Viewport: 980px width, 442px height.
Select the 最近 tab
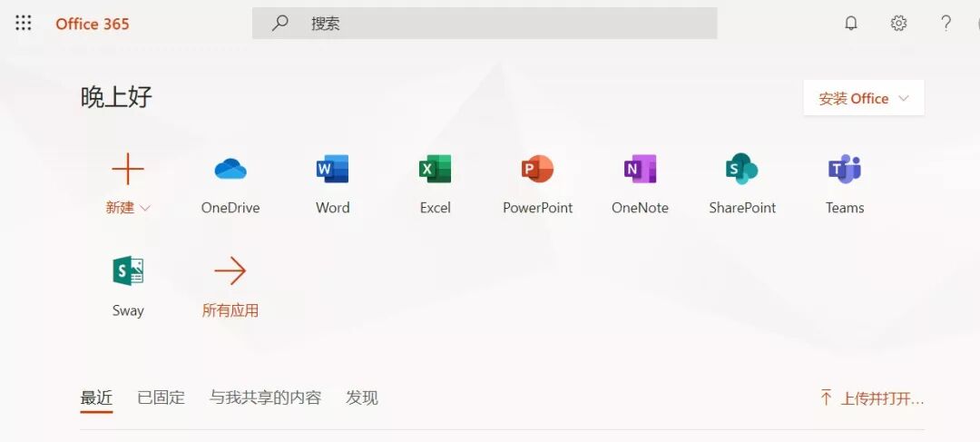click(96, 398)
